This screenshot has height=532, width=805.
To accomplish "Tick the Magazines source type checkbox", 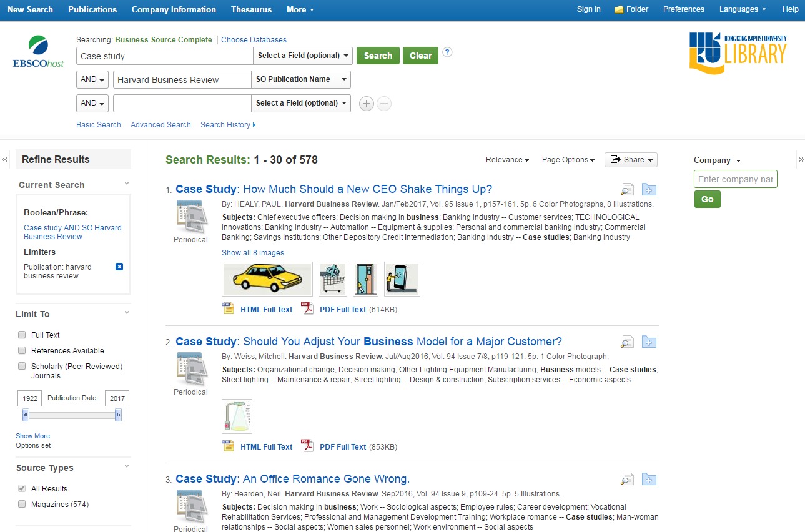I will (22, 505).
